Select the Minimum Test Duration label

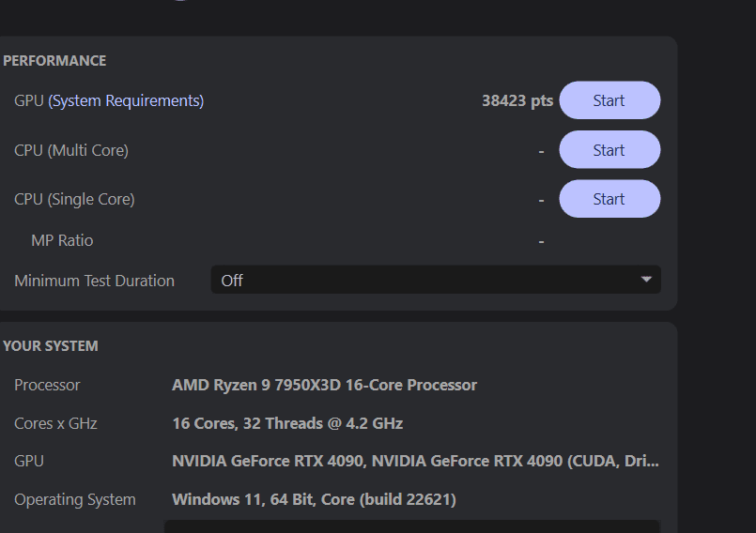(x=95, y=281)
